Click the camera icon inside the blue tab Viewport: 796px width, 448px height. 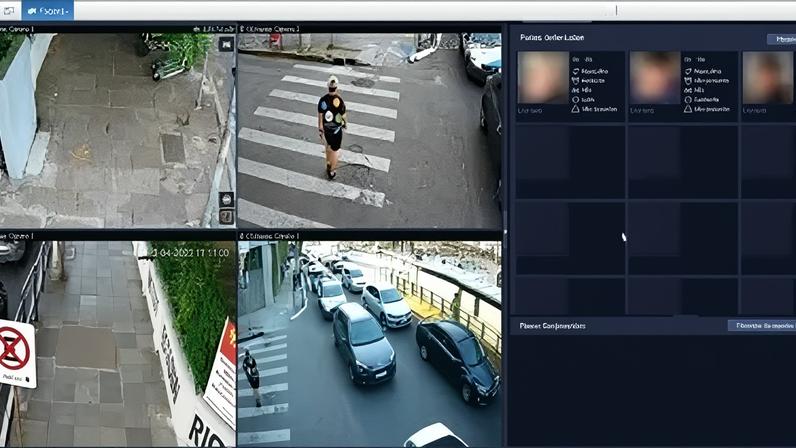32,11
